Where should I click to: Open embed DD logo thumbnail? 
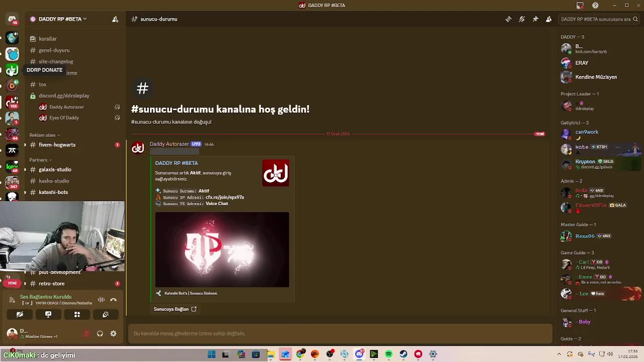pos(276,173)
